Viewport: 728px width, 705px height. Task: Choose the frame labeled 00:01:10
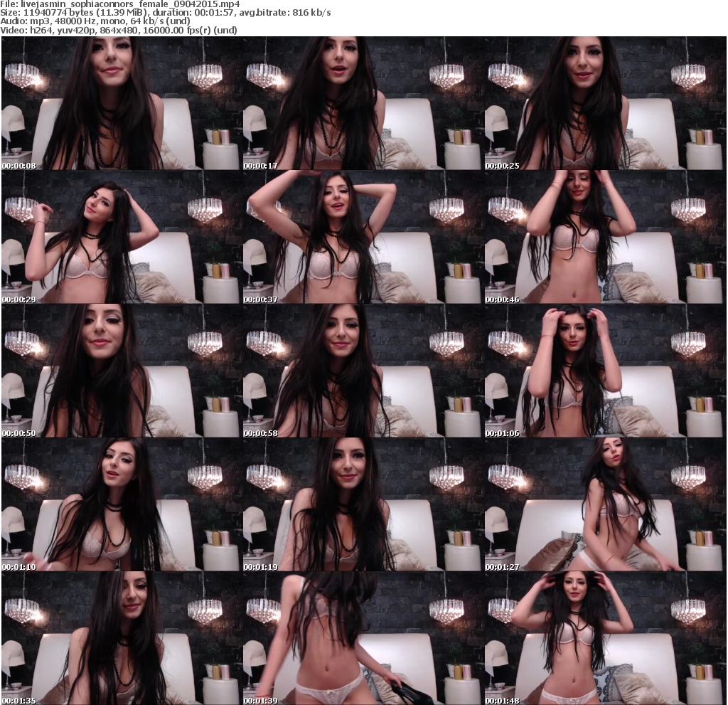122,504
